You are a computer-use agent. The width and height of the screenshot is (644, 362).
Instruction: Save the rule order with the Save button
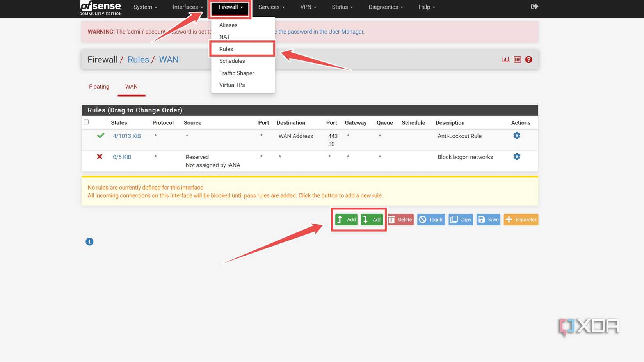488,219
